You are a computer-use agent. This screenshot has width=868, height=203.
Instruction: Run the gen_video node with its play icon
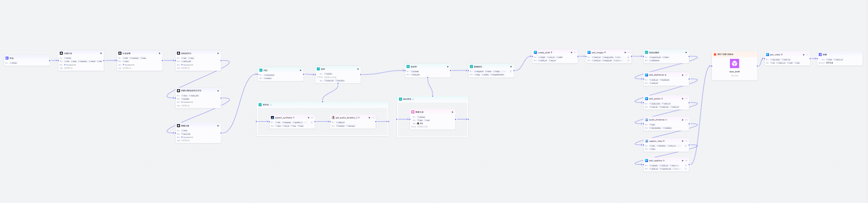[x=803, y=55]
